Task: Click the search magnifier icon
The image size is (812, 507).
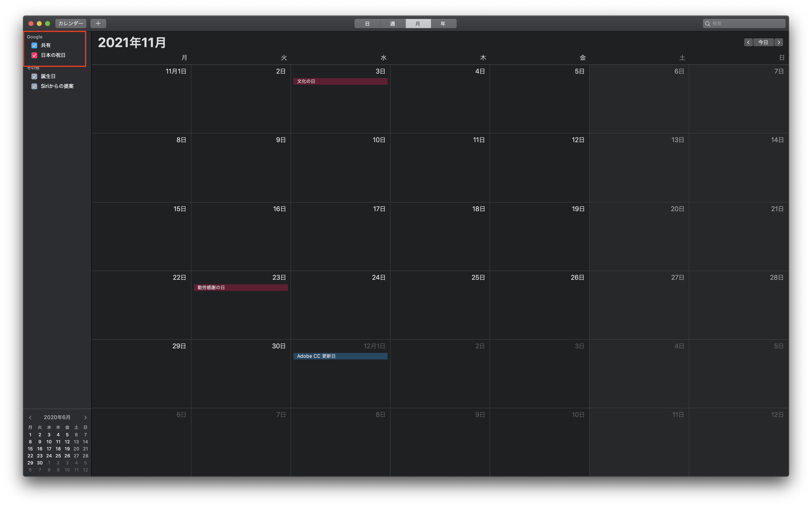Action: [707, 24]
